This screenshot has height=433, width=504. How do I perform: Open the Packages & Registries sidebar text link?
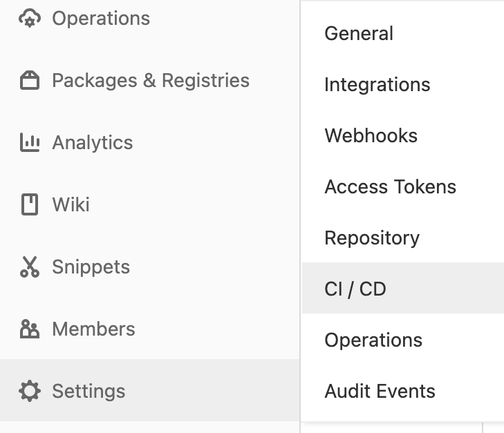pyautogui.click(x=151, y=81)
